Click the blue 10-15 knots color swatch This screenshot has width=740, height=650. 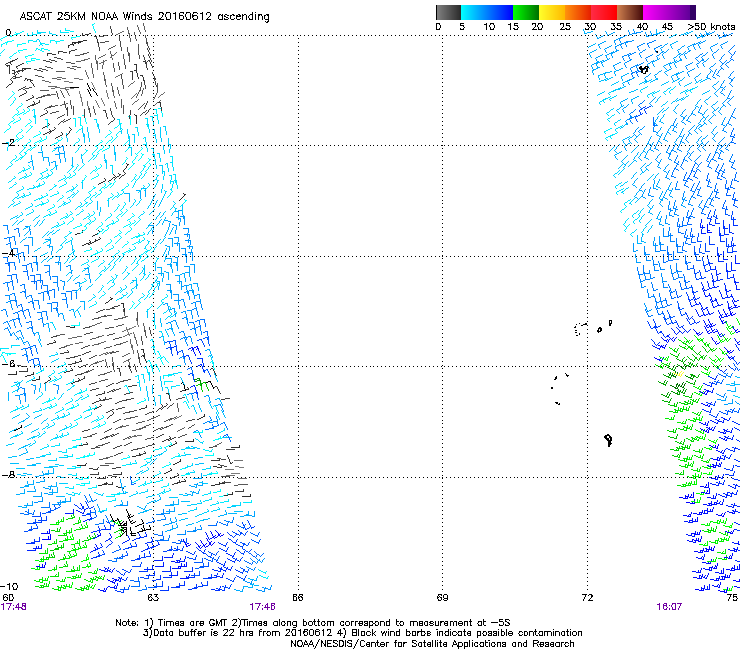[500, 12]
